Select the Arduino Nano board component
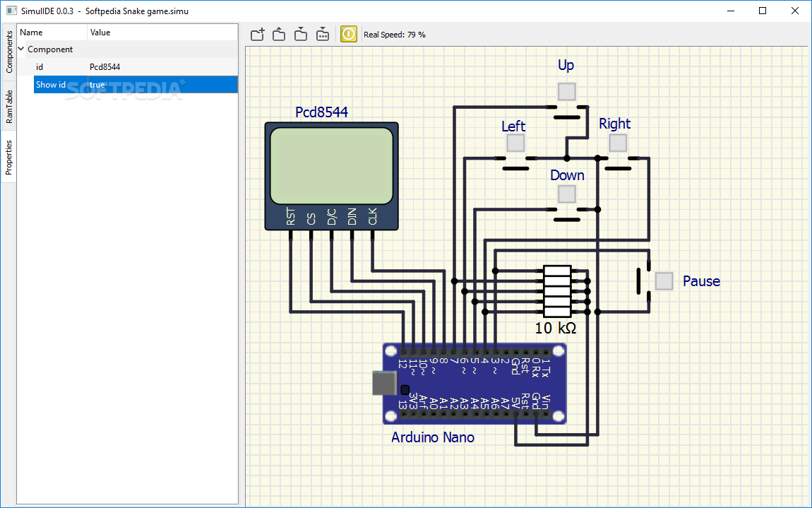This screenshot has width=812, height=508. pos(474,384)
